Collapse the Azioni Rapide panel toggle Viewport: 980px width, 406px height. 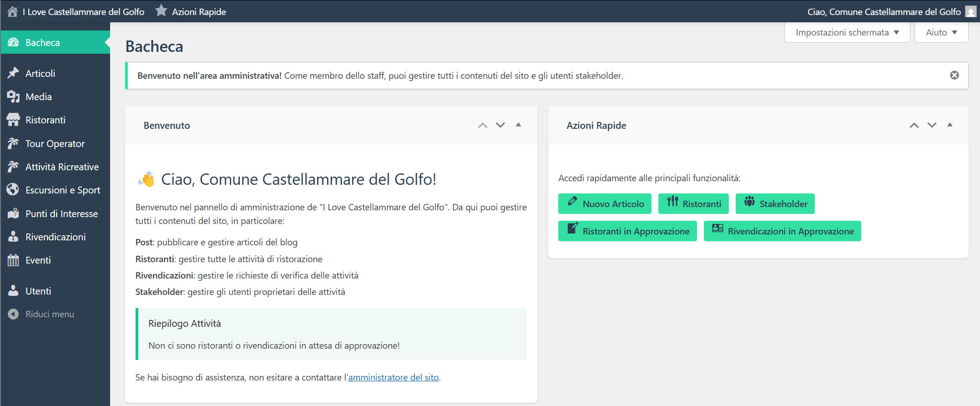(950, 125)
